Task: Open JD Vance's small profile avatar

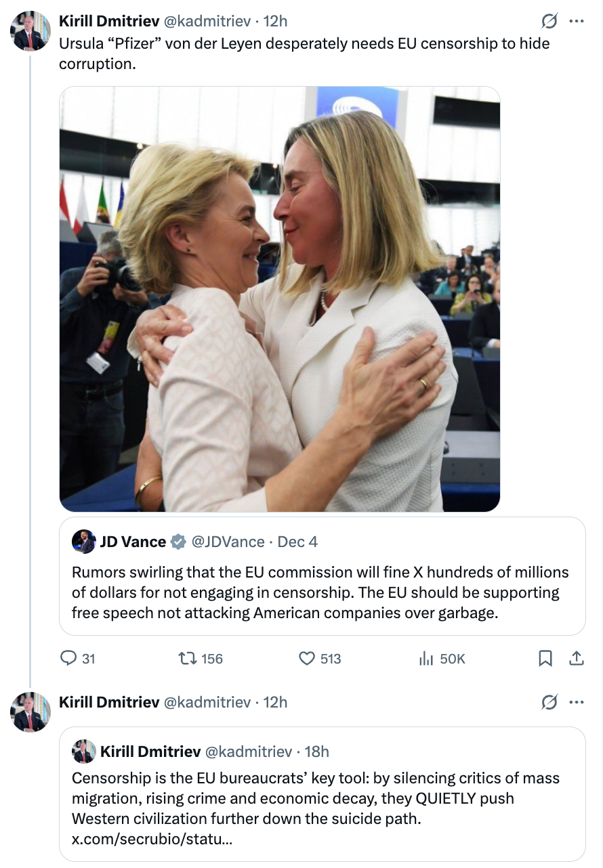Action: (84, 542)
